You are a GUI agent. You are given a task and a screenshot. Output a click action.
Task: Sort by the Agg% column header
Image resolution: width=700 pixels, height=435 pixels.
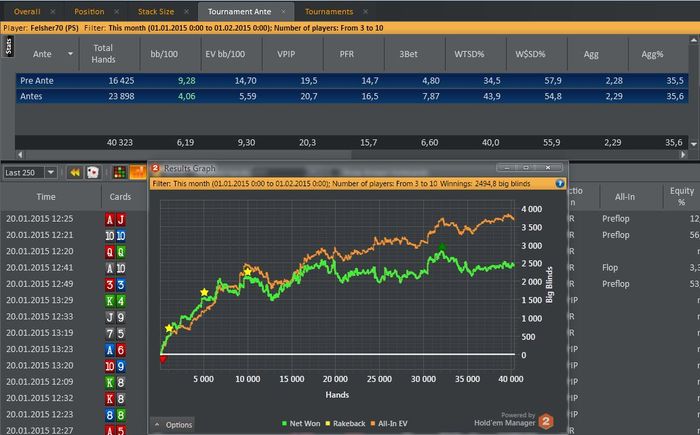tap(652, 54)
